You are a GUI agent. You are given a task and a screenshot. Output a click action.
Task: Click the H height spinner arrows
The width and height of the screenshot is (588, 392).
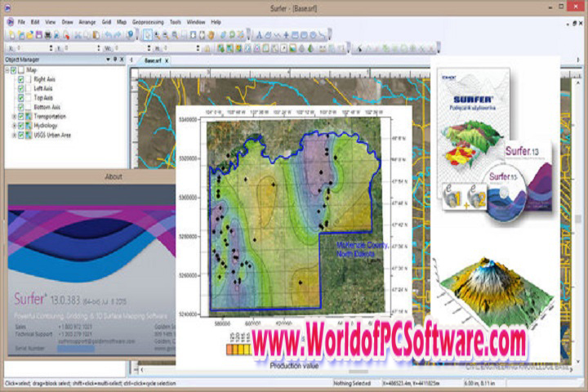coord(198,48)
